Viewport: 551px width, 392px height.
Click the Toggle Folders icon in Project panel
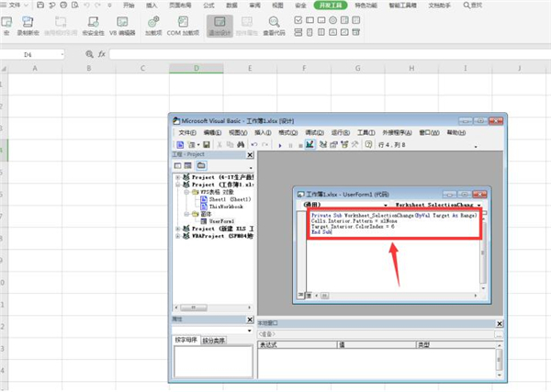[201, 165]
